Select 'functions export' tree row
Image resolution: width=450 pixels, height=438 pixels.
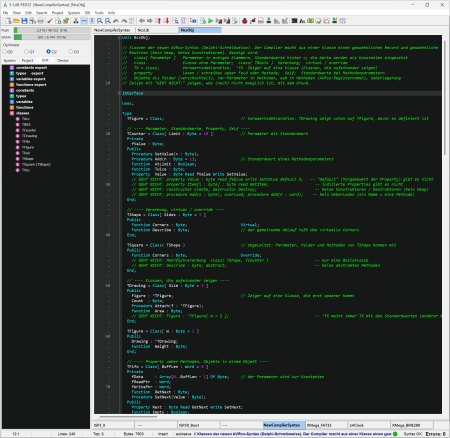[31, 85]
